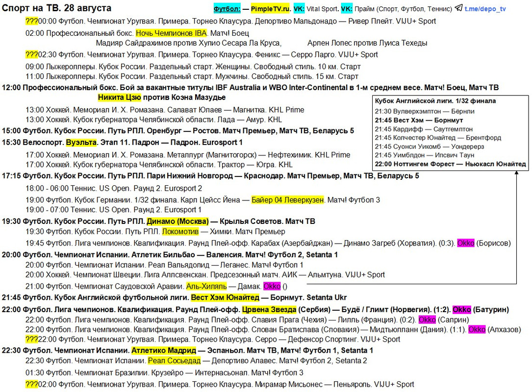Screen dimensions: 532x392
Task: Select 22:00 Ноттингем Форест — Ньюкасл Юнайтед in box
Action: [x=450, y=164]
